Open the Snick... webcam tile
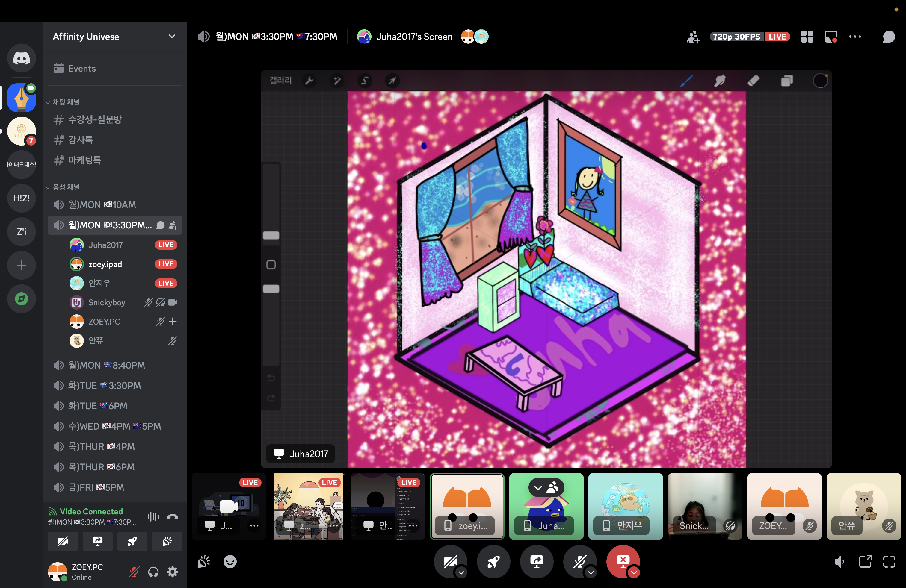 click(705, 506)
